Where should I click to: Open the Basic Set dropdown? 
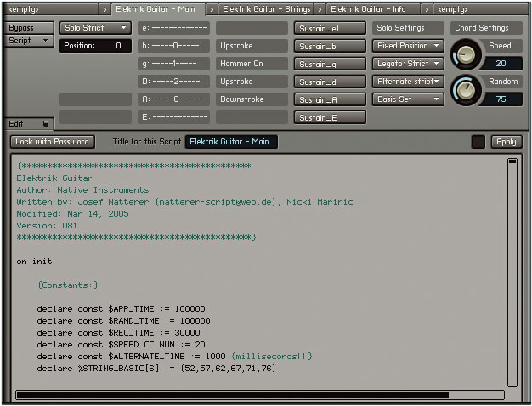pos(408,99)
